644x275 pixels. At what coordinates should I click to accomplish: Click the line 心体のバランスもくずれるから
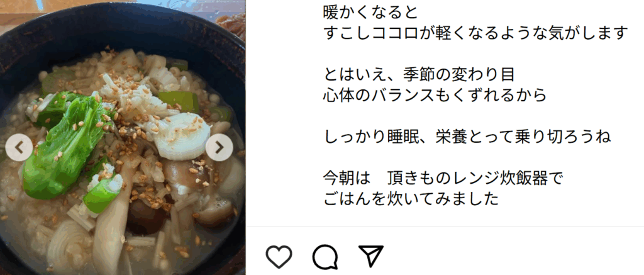pos(435,96)
